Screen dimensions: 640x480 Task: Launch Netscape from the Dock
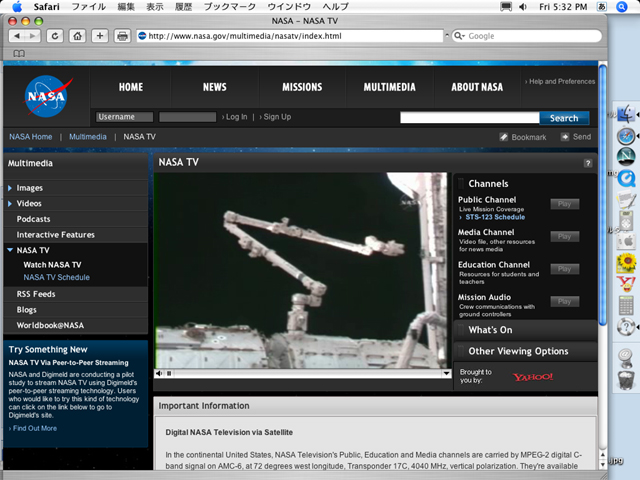point(626,156)
